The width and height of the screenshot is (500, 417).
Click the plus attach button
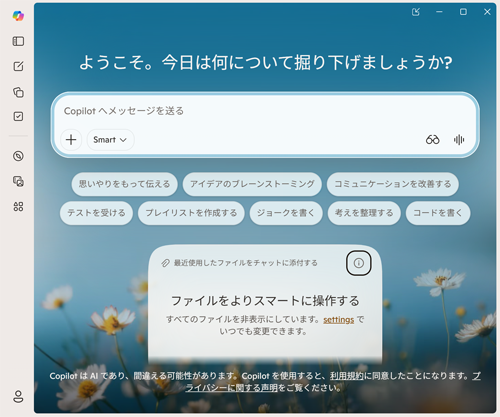coord(71,140)
